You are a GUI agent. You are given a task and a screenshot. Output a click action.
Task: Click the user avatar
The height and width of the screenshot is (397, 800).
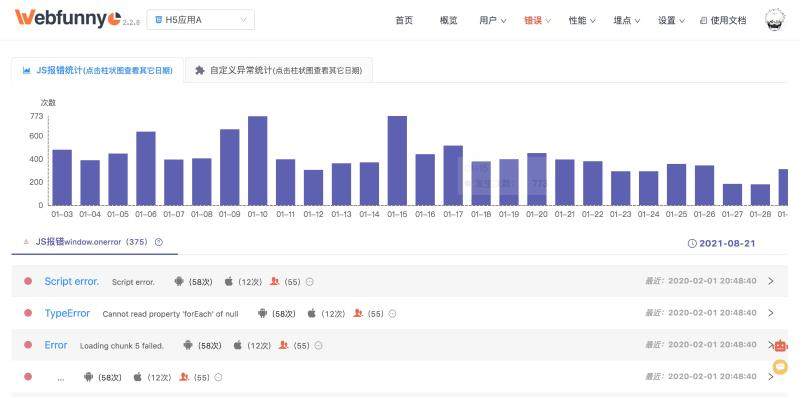pyautogui.click(x=774, y=19)
